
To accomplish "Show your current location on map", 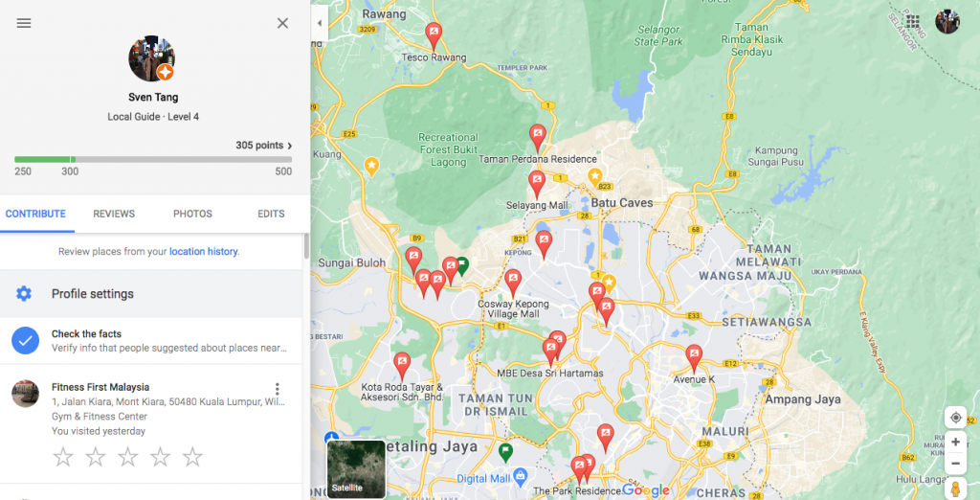I will 954,418.
